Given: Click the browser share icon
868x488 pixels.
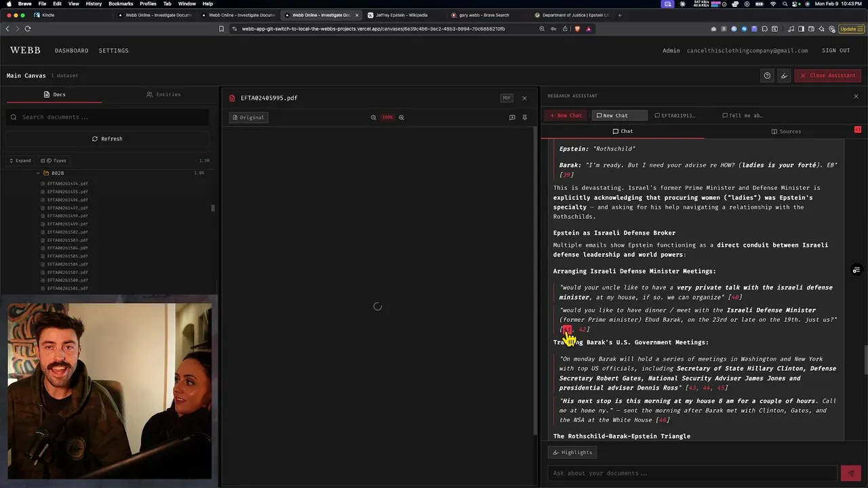Looking at the screenshot, I should pos(565,28).
